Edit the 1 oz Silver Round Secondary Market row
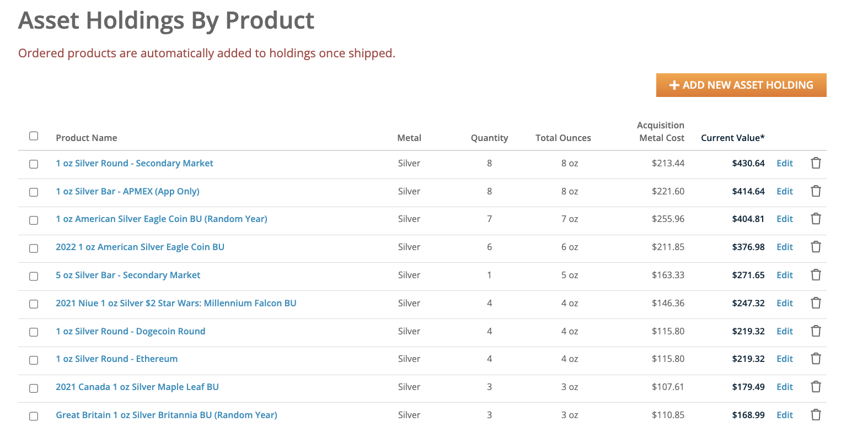This screenshot has height=433, width=868. pos(784,163)
